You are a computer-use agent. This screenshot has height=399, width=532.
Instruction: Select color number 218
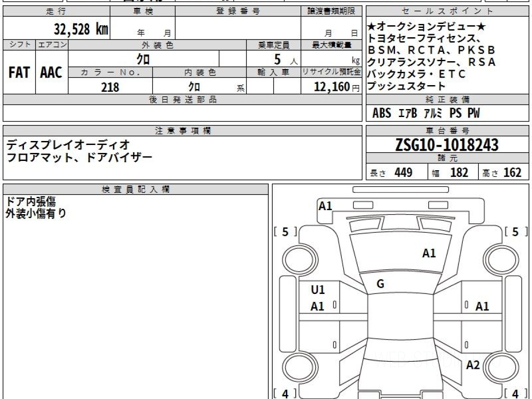click(x=110, y=87)
